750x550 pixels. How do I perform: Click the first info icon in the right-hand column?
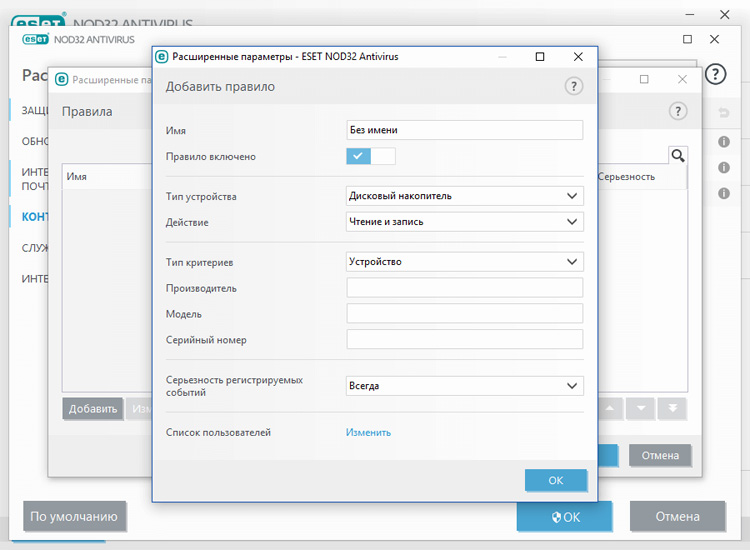coord(724,142)
